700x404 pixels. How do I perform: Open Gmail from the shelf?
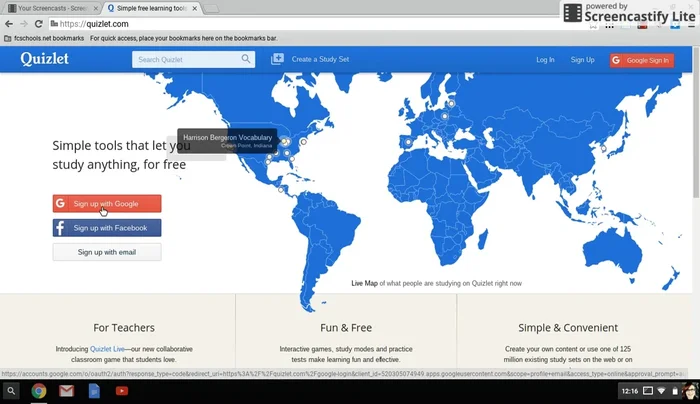click(66, 391)
